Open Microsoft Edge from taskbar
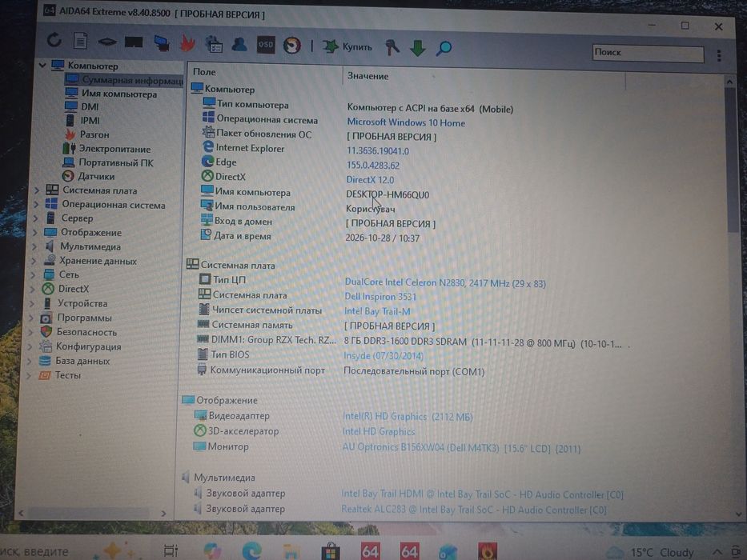 coord(251,551)
